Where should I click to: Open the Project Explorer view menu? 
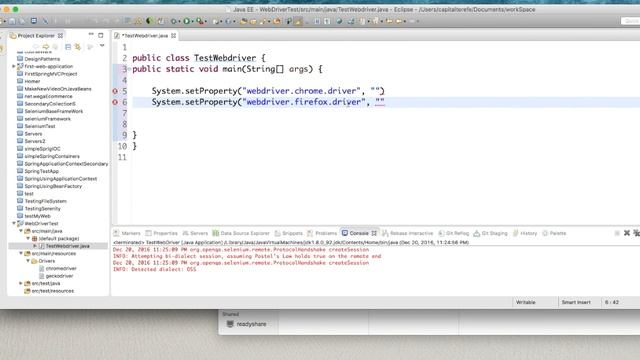click(102, 45)
